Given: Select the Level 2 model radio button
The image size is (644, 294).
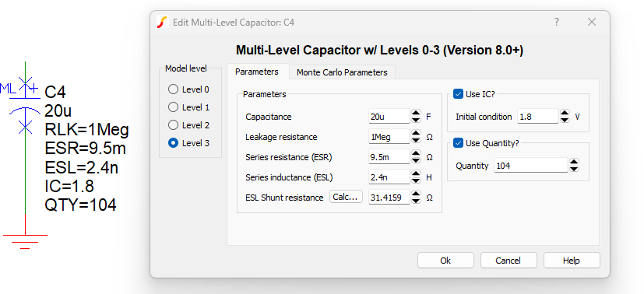Looking at the screenshot, I should click(x=174, y=125).
